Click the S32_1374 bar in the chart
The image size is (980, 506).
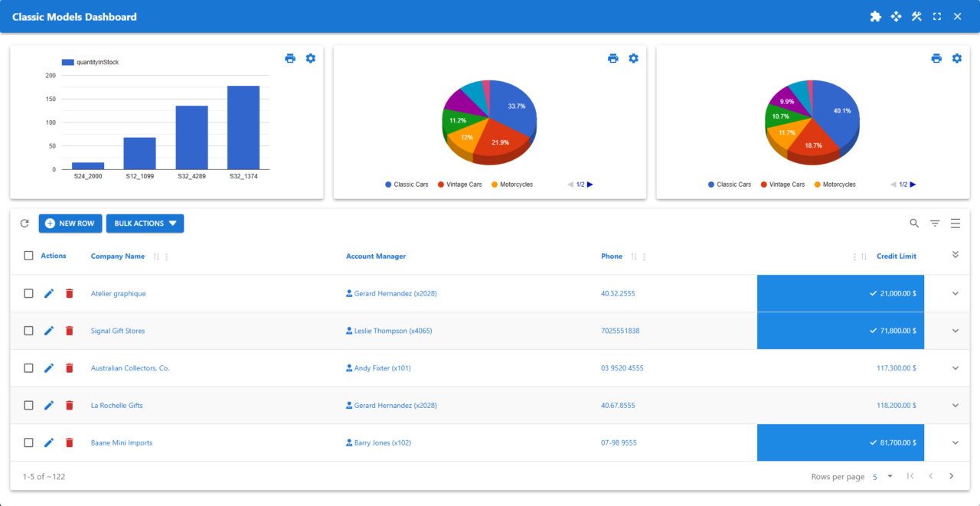(243, 127)
